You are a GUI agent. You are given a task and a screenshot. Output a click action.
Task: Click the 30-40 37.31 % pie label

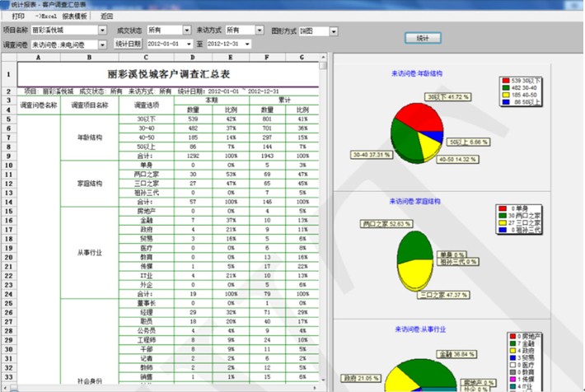tap(372, 155)
